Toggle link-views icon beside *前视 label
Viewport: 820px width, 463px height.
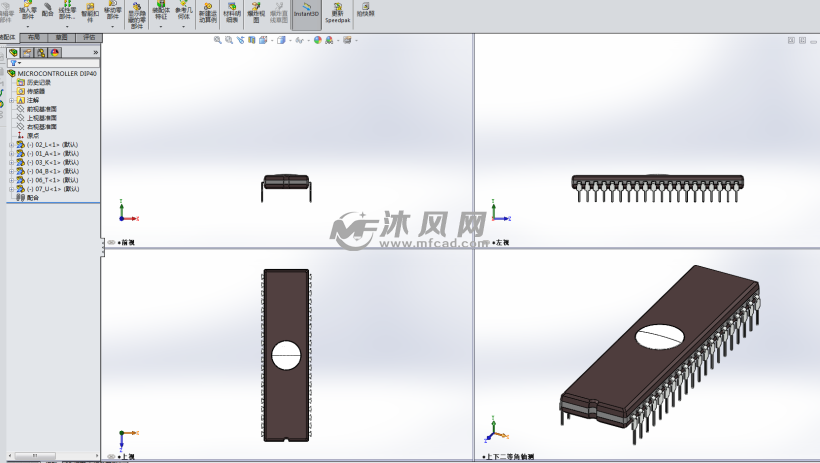point(111,243)
